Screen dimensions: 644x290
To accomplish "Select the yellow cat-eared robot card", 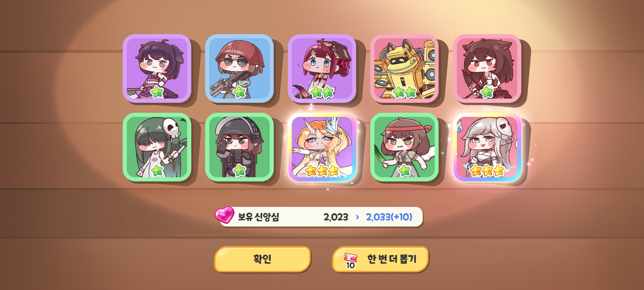I will (x=404, y=69).
